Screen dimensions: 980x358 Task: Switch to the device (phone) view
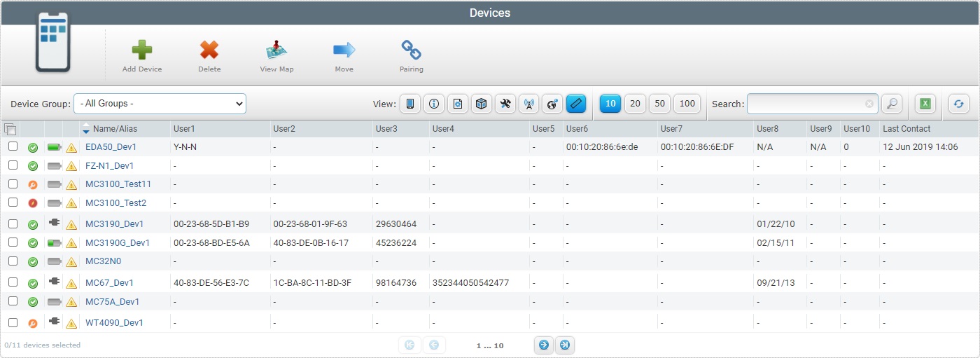[409, 104]
